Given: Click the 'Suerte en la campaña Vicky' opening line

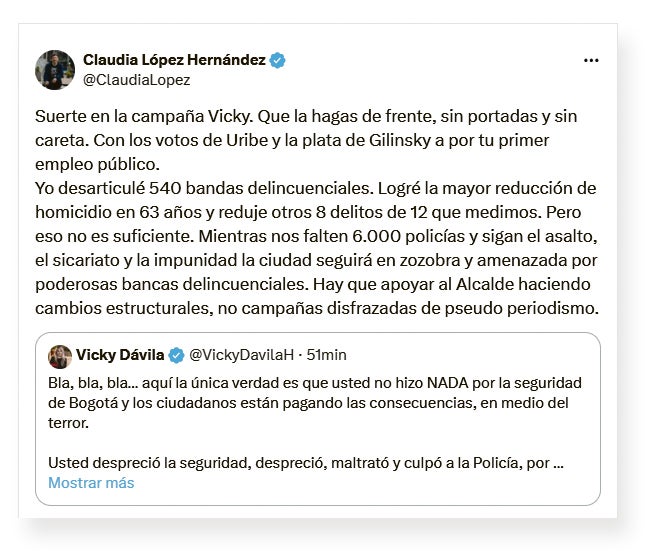Looking at the screenshot, I should [156, 115].
